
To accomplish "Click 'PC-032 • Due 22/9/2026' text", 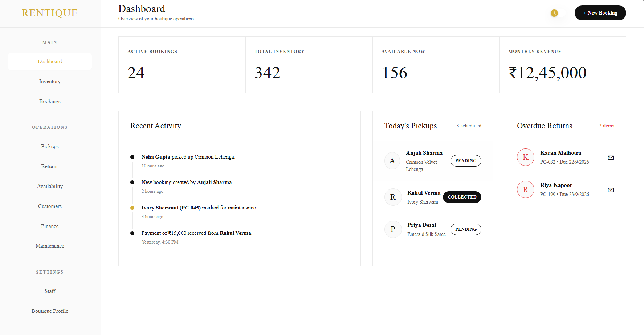I will point(564,162).
